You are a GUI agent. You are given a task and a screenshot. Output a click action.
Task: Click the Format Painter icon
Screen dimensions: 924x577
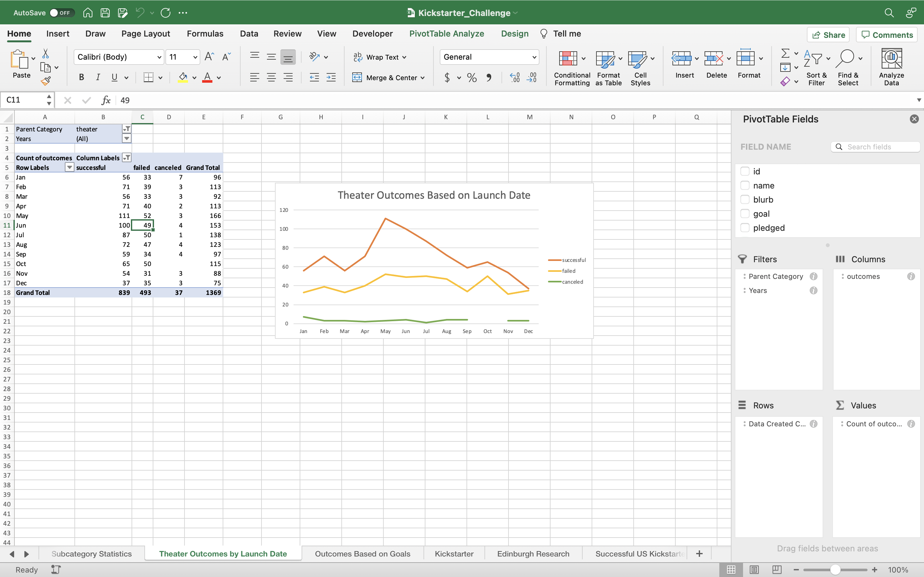[46, 81]
